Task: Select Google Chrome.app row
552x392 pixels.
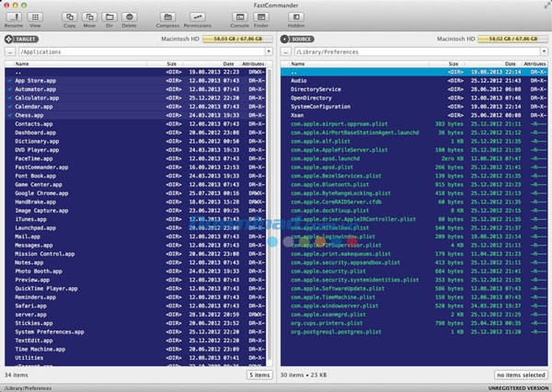Action: click(135, 193)
